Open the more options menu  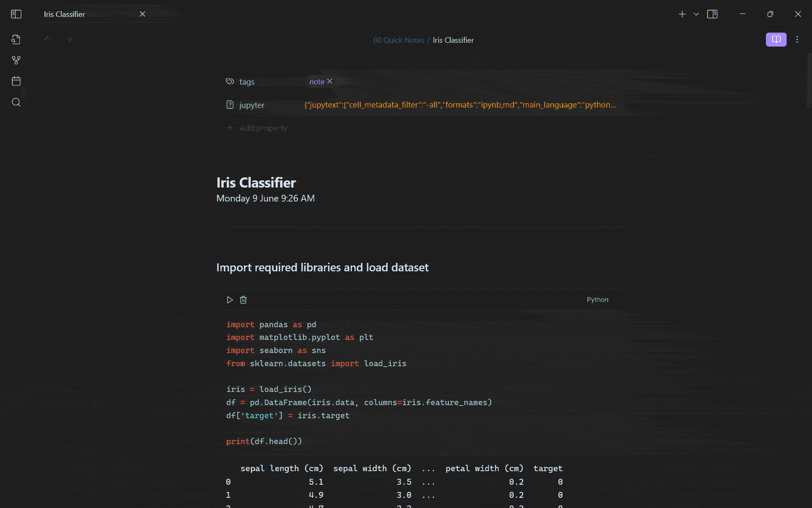tap(797, 39)
